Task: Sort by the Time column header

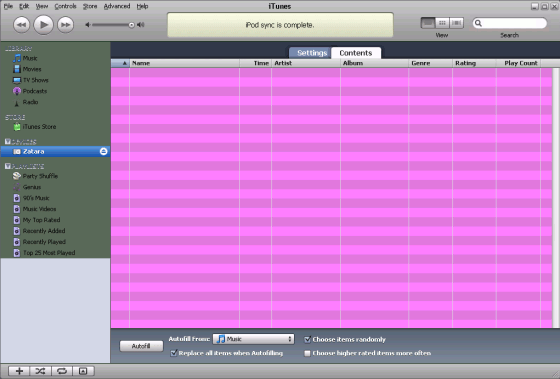Action: click(x=255, y=63)
